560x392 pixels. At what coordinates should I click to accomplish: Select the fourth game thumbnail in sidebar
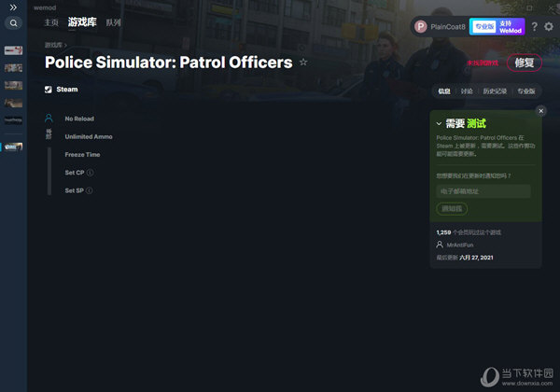coord(13,103)
